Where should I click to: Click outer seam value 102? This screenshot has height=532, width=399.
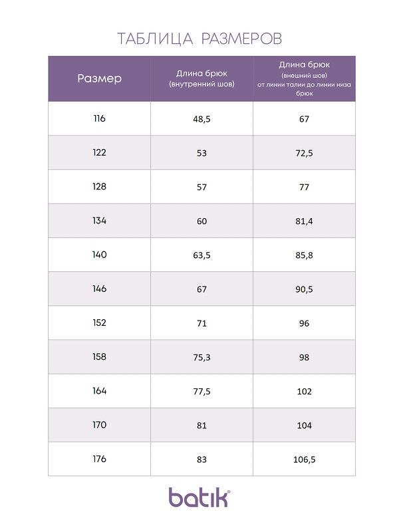point(305,391)
